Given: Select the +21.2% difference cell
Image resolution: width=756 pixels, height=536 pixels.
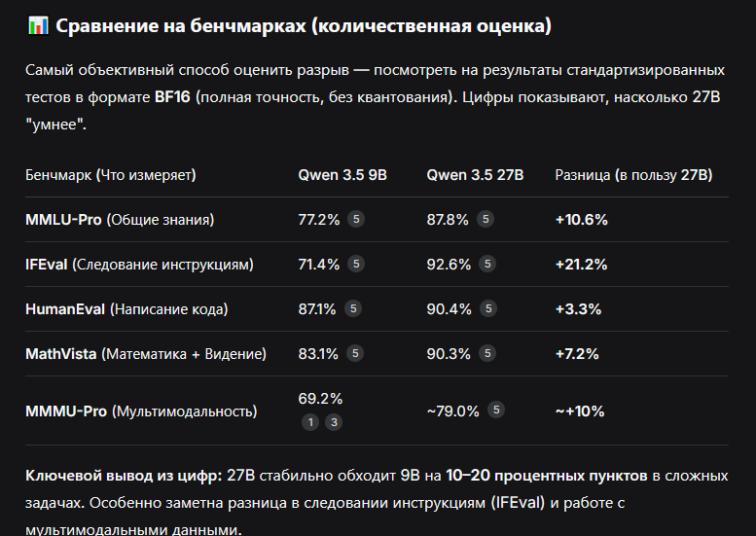Looking at the screenshot, I should point(581,265).
